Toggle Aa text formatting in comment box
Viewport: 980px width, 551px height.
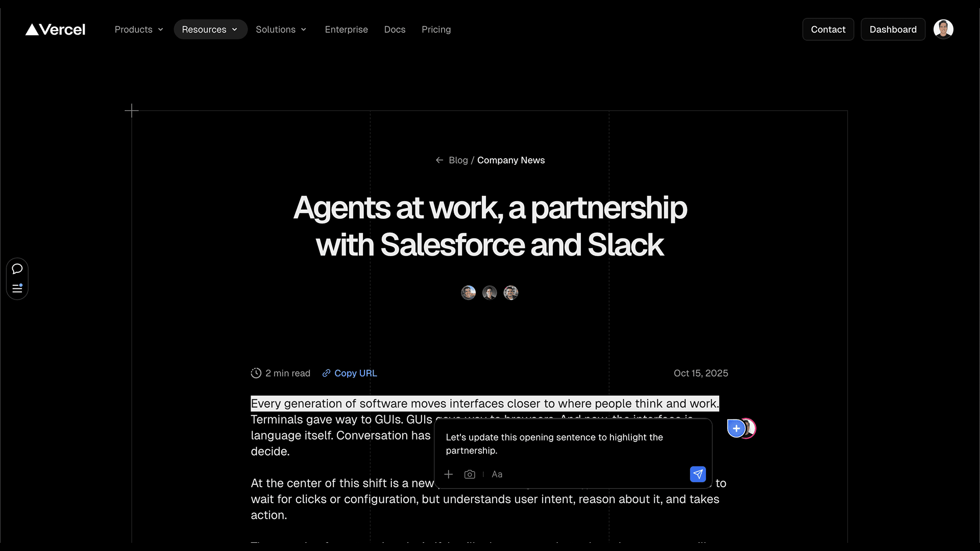click(x=497, y=474)
